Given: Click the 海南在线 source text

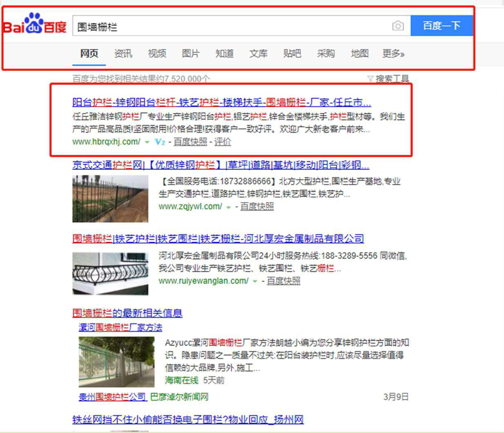Looking at the screenshot, I should coord(182,380).
